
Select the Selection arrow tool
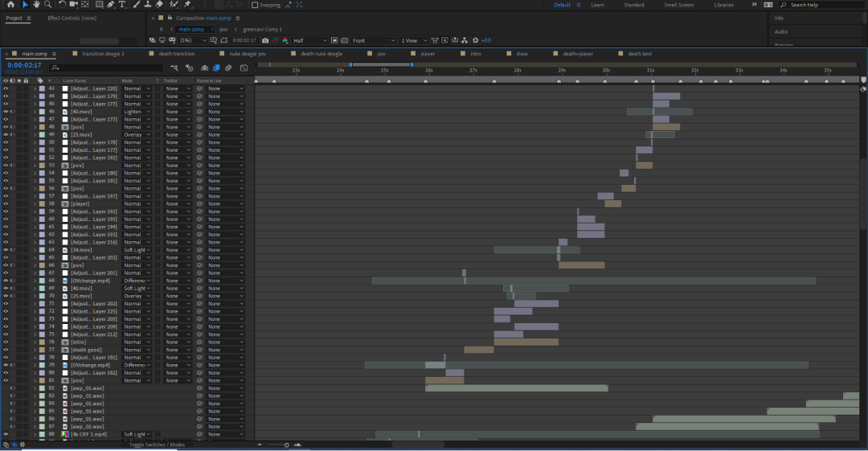tap(25, 5)
